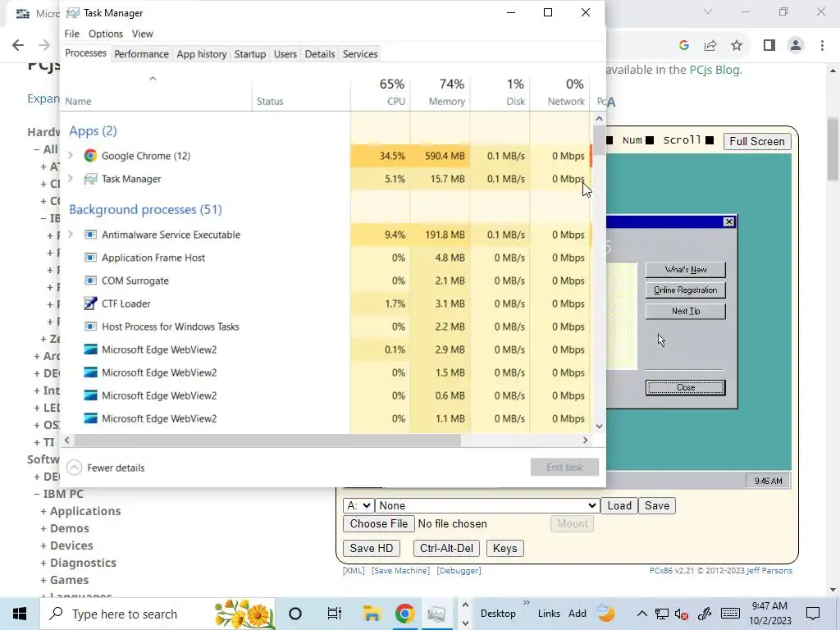840x630 pixels.
Task: Open the diskette None dropdown
Action: tap(487, 505)
